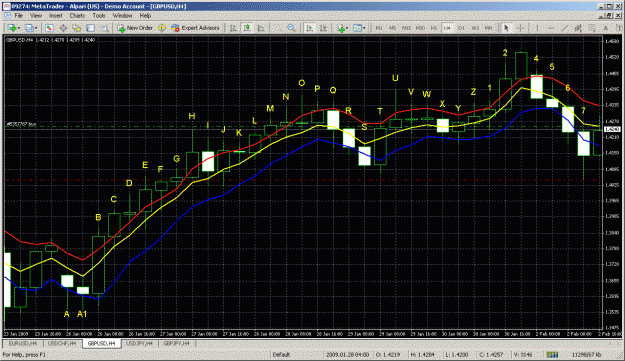Select the W1 timeframe

click(x=475, y=28)
